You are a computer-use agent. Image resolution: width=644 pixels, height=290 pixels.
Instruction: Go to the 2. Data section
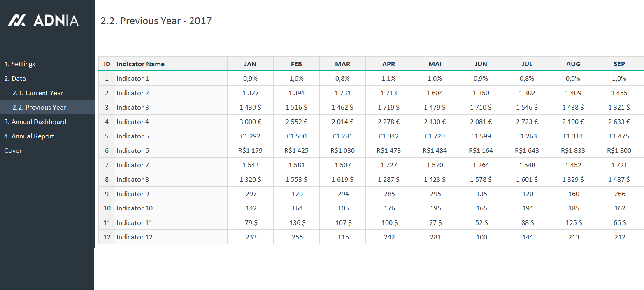tap(15, 79)
